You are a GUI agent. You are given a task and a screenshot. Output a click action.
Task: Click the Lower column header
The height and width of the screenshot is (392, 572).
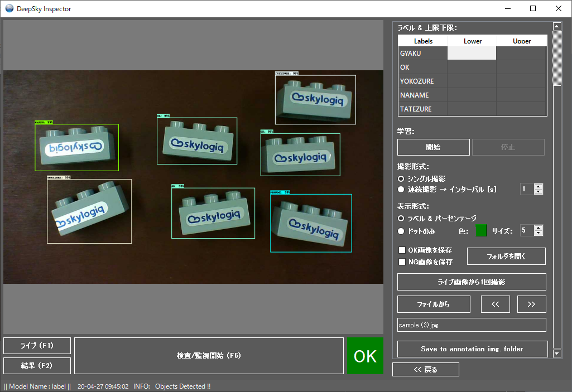(x=473, y=41)
